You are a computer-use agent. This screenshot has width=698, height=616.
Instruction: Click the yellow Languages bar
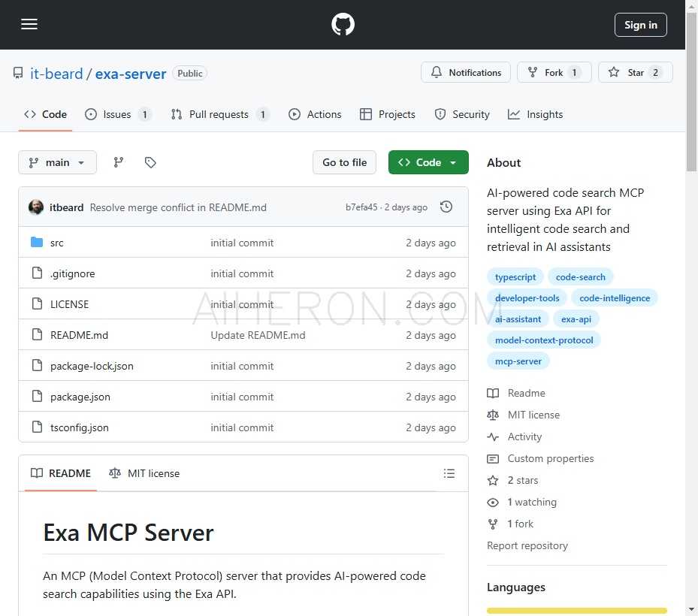(x=576, y=611)
